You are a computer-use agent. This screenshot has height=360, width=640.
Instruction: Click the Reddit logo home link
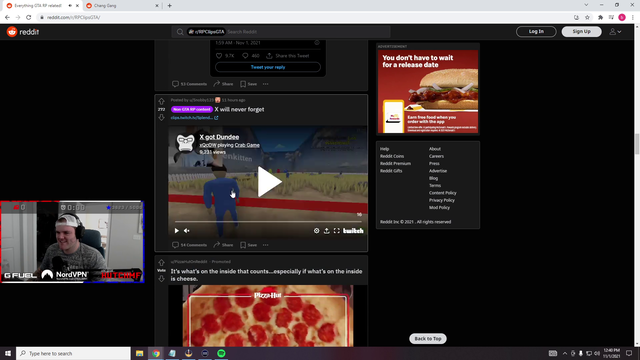23,32
